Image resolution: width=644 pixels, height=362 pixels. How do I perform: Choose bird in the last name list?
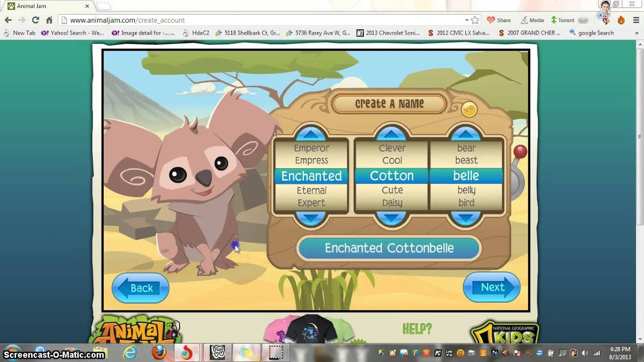click(466, 203)
